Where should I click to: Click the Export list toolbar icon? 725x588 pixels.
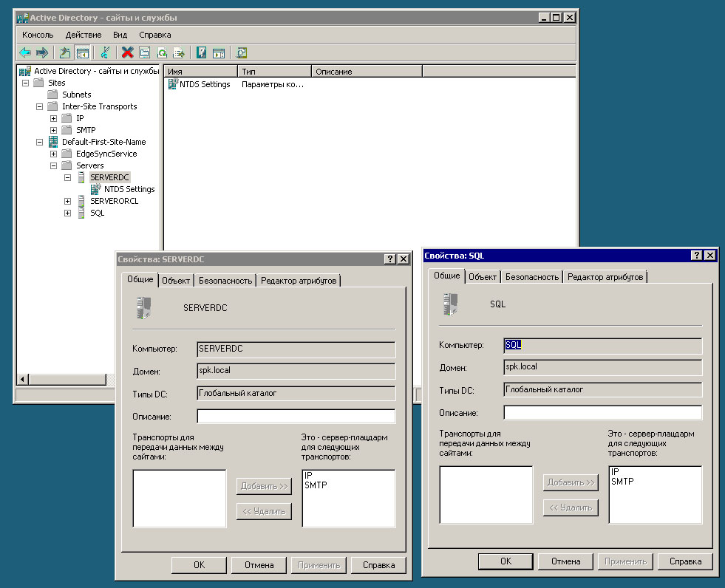pos(179,52)
